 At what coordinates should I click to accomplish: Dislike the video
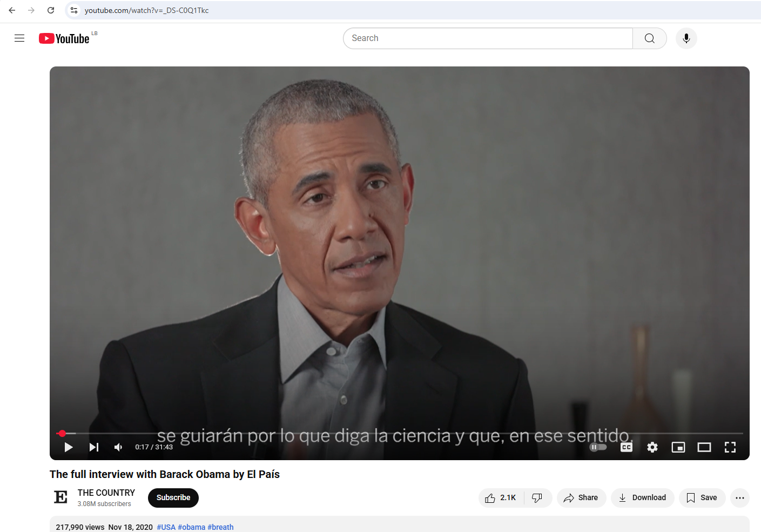tap(537, 497)
